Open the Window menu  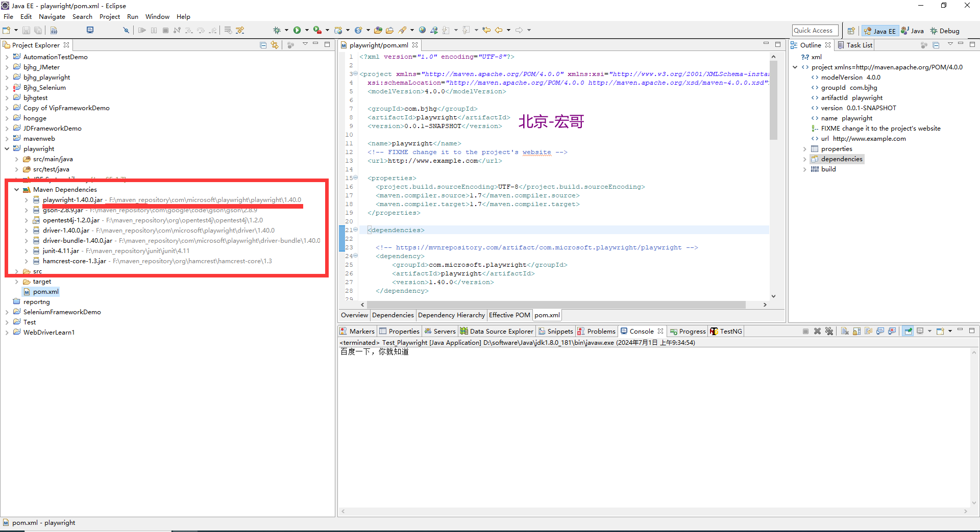pyautogui.click(x=157, y=17)
